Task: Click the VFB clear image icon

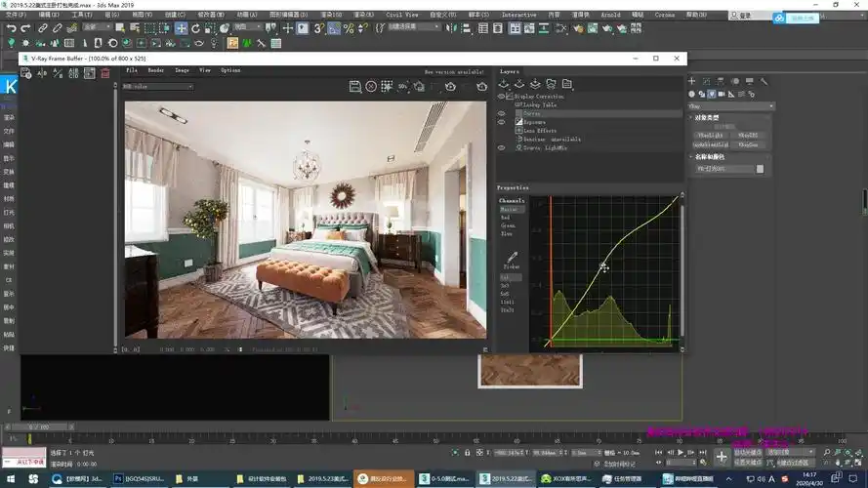Action: click(x=371, y=86)
